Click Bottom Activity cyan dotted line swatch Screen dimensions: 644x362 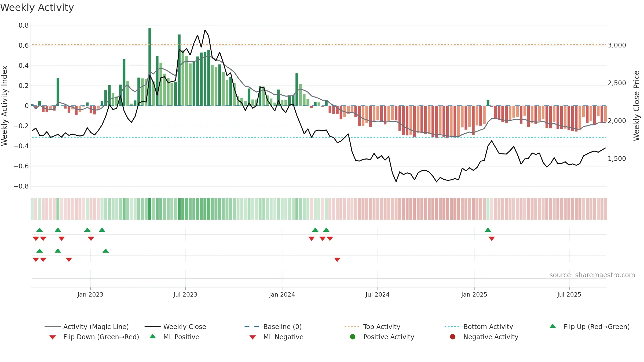pyautogui.click(x=452, y=327)
